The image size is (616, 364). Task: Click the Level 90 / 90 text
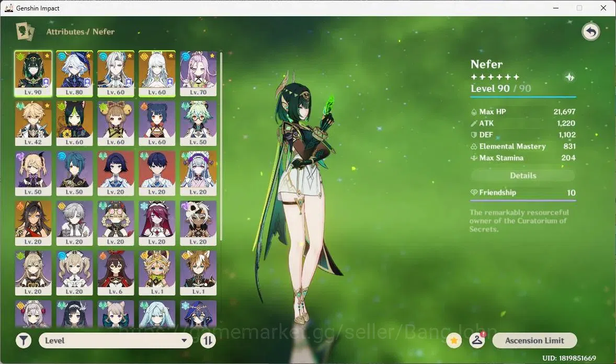pos(500,88)
